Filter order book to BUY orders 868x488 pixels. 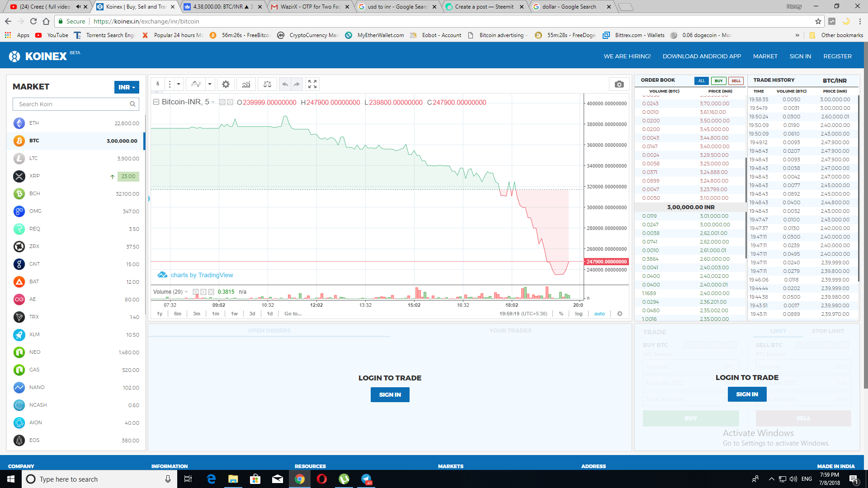click(x=719, y=81)
